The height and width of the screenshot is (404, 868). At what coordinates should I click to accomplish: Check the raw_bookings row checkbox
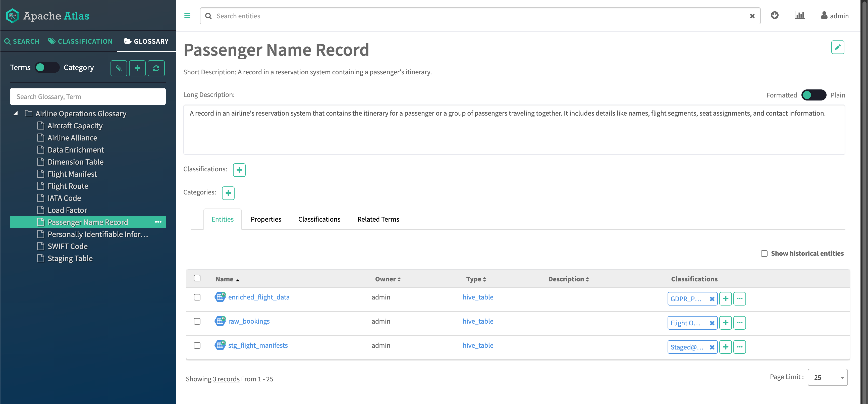[x=197, y=321]
